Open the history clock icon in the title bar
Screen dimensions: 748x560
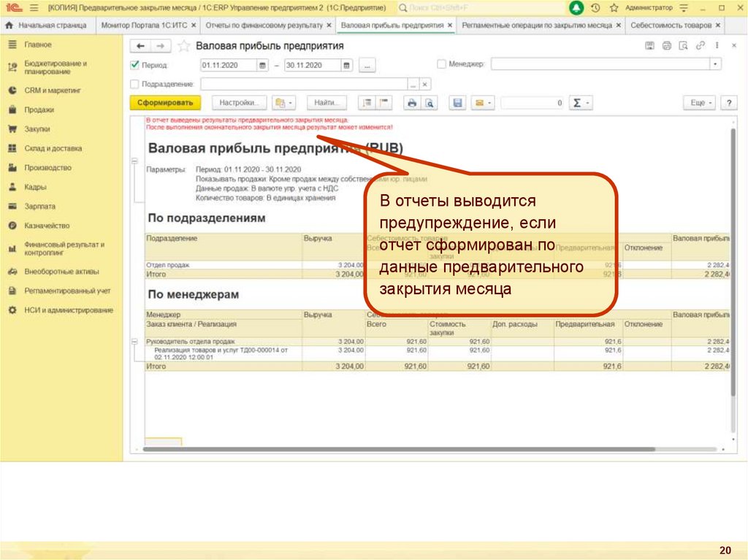click(595, 7)
